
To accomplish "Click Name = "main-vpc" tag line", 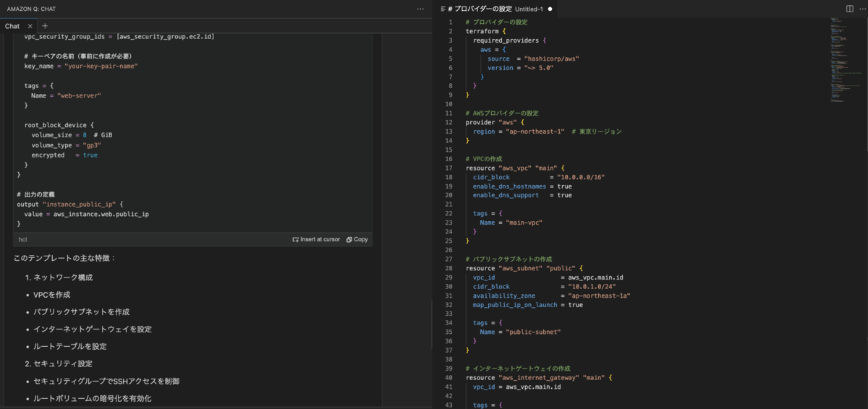I will point(511,223).
